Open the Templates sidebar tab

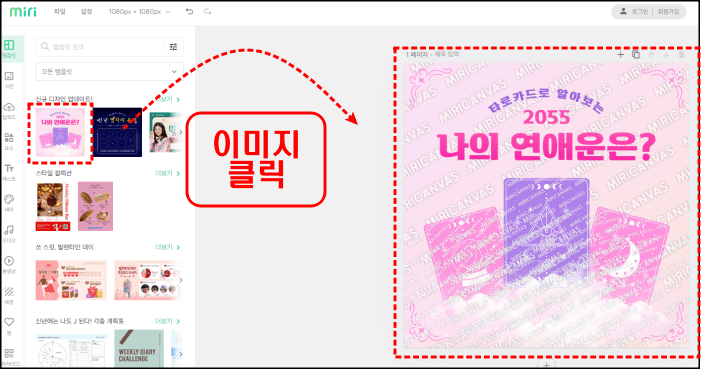coord(9,49)
